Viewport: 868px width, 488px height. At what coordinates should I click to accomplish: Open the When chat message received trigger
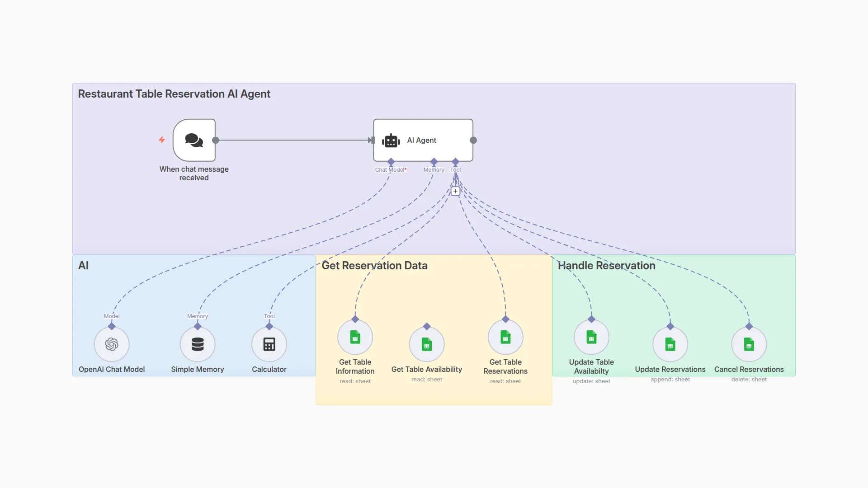click(194, 140)
